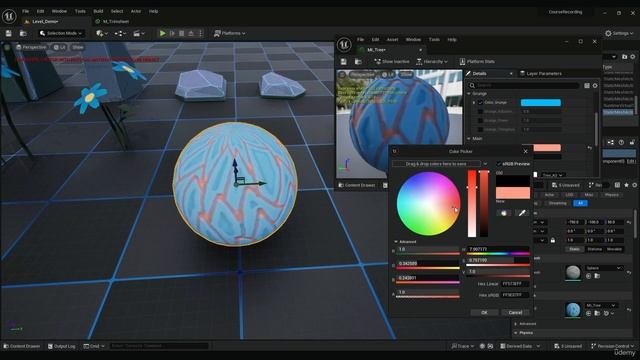The width and height of the screenshot is (640, 360).
Task: Click the Details panel search field
Action: pos(524,85)
